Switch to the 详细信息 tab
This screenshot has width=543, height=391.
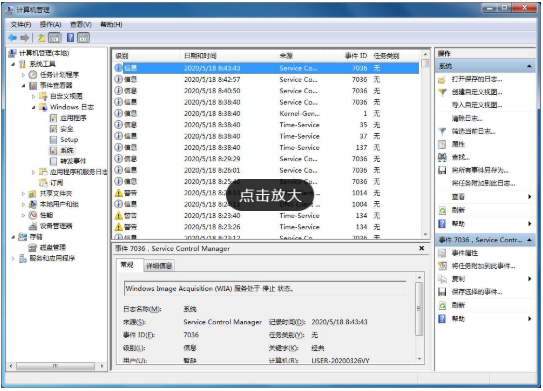click(159, 266)
